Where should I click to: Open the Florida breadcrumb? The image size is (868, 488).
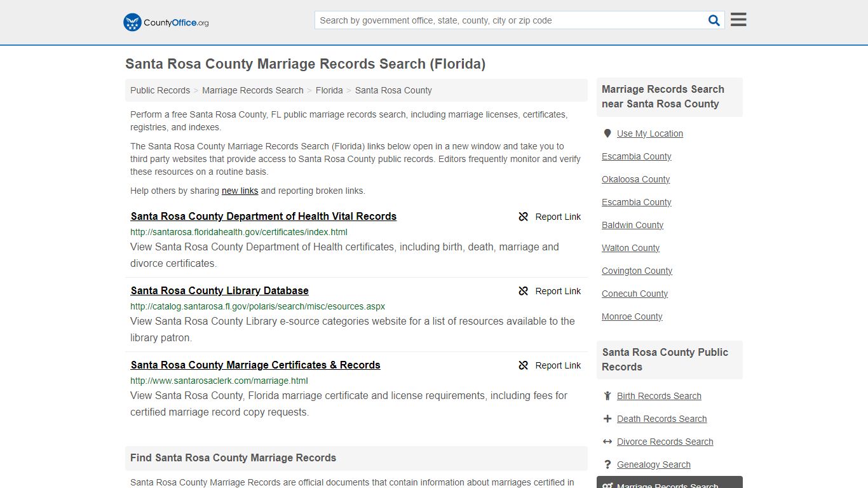(329, 90)
